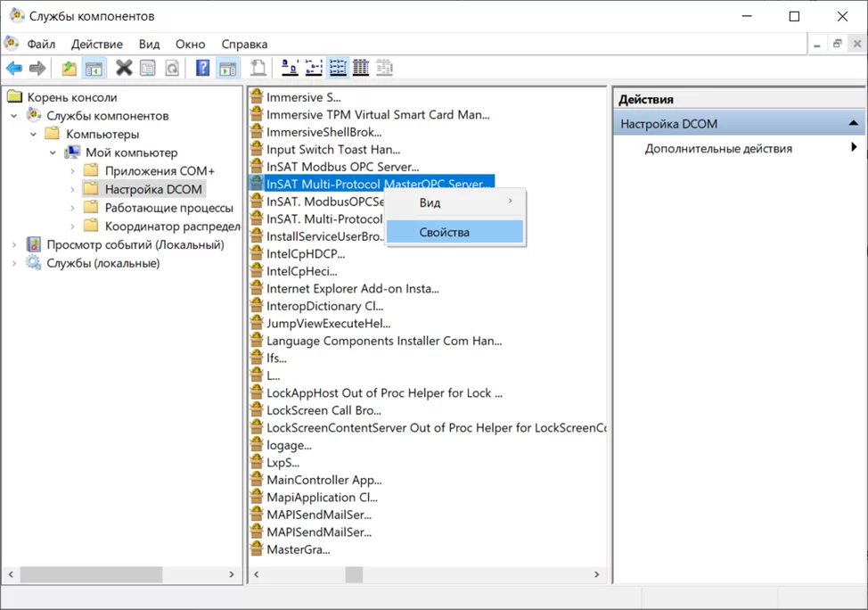Open the Действие menu
The width and height of the screenshot is (868, 610).
tap(97, 44)
